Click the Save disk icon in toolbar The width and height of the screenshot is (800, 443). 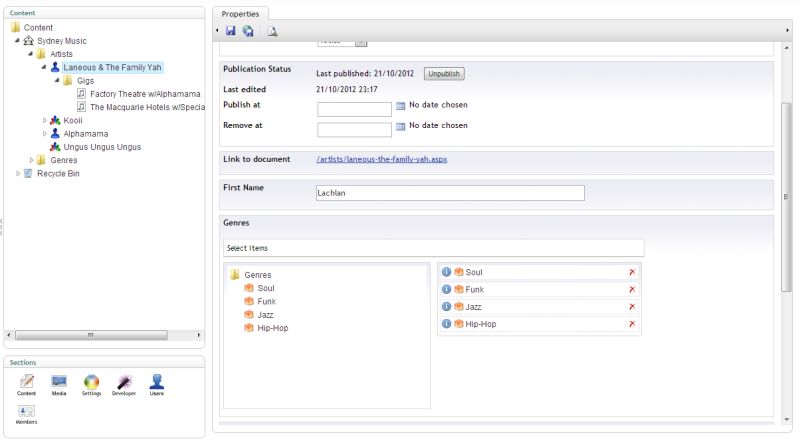click(231, 31)
